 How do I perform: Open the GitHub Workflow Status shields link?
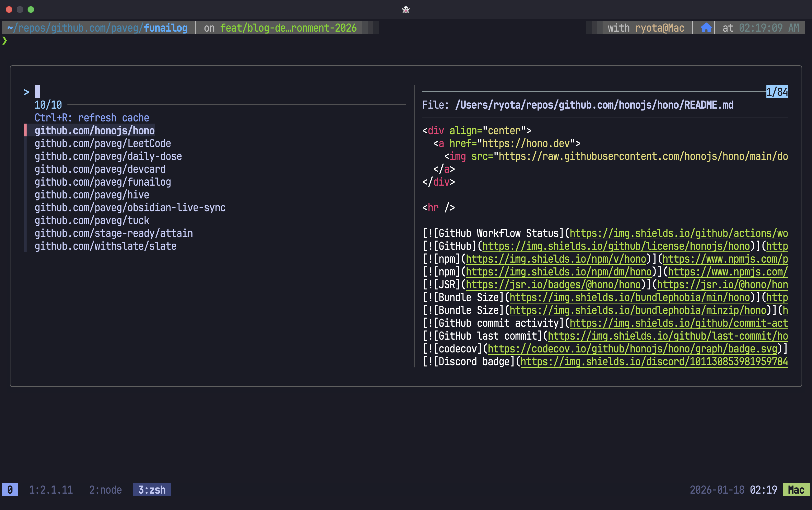[679, 233]
